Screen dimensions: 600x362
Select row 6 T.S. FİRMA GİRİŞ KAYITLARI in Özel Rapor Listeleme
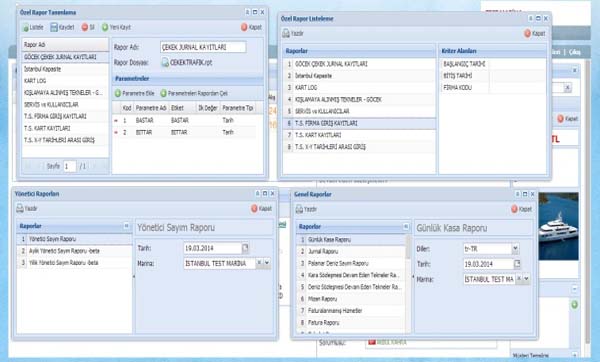coord(359,123)
